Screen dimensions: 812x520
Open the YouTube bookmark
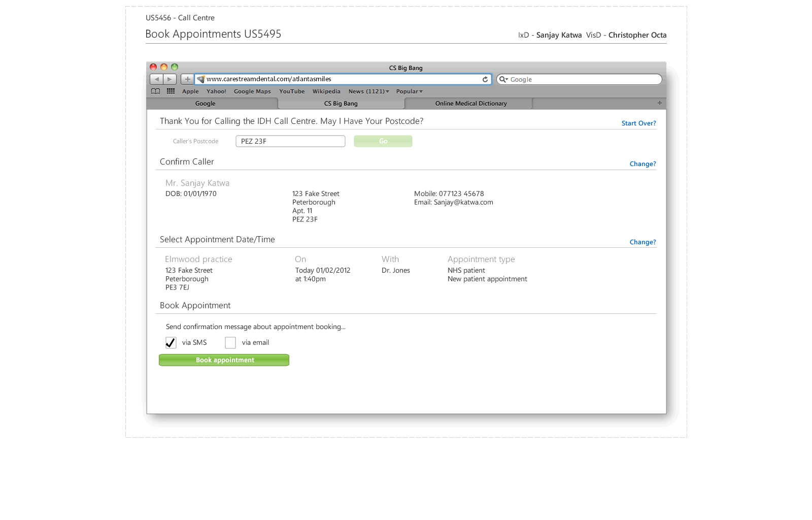click(x=292, y=91)
